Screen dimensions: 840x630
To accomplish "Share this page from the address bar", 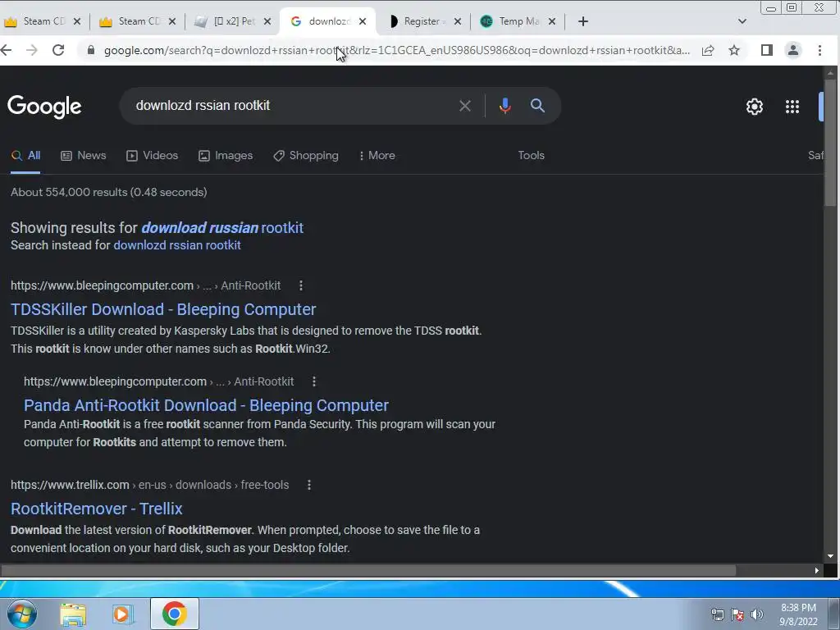I will (x=708, y=50).
